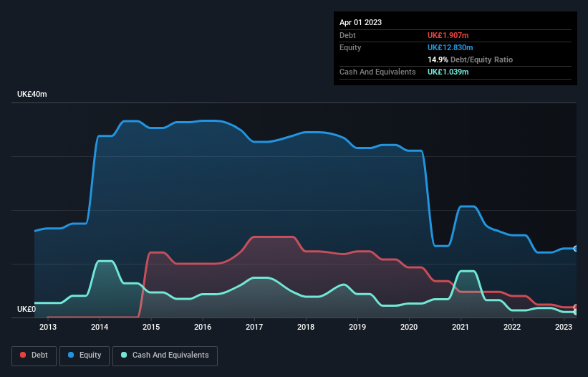This screenshot has width=588, height=377.
Task: Click the 2017 x-axis label
Action: (254, 327)
